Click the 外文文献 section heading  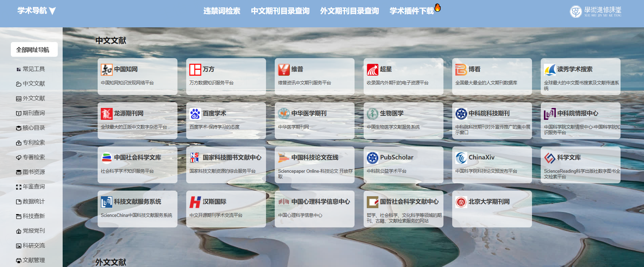pyautogui.click(x=111, y=262)
